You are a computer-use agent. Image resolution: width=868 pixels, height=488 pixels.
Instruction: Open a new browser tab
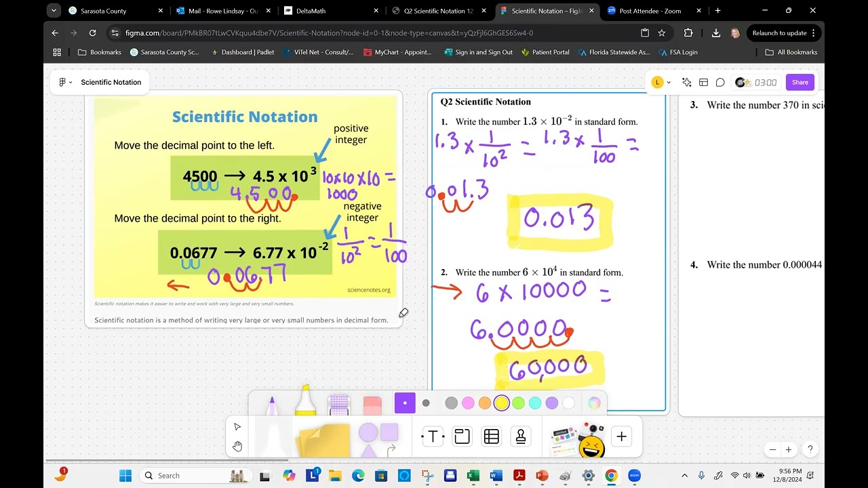(717, 11)
